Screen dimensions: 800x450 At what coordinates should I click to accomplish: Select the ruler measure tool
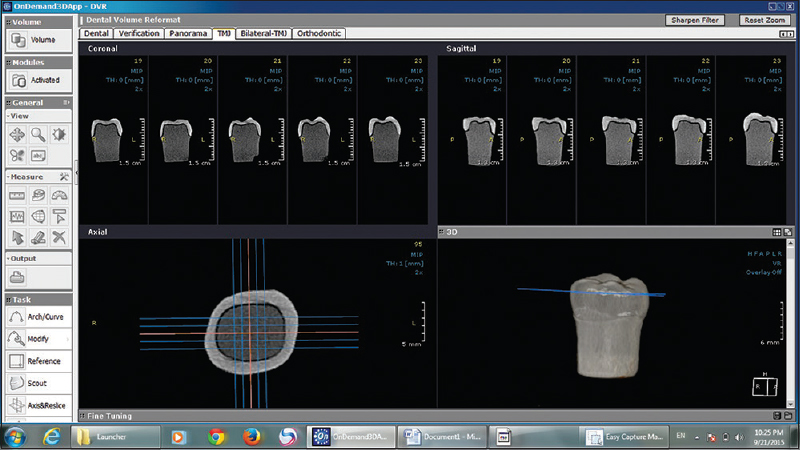point(18,195)
